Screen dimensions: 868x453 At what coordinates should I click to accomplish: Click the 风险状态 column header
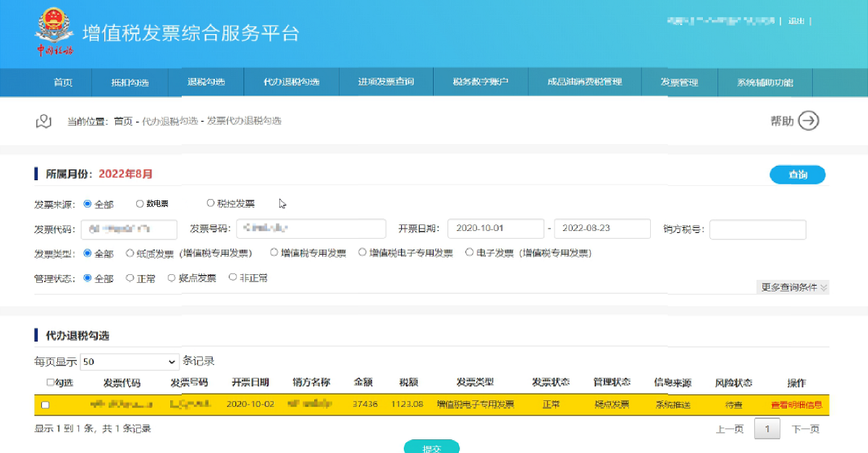pyautogui.click(x=733, y=383)
